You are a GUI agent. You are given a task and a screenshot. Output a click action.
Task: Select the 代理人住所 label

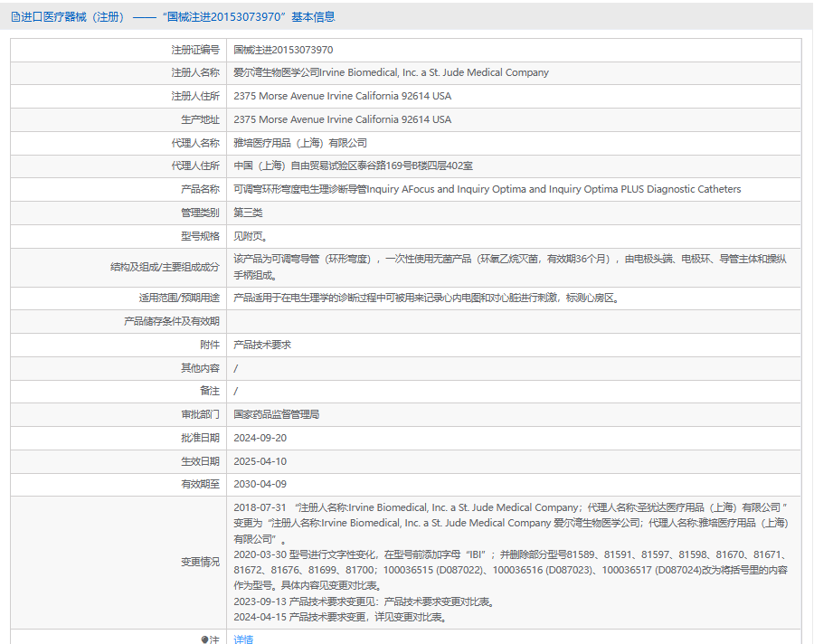point(195,166)
